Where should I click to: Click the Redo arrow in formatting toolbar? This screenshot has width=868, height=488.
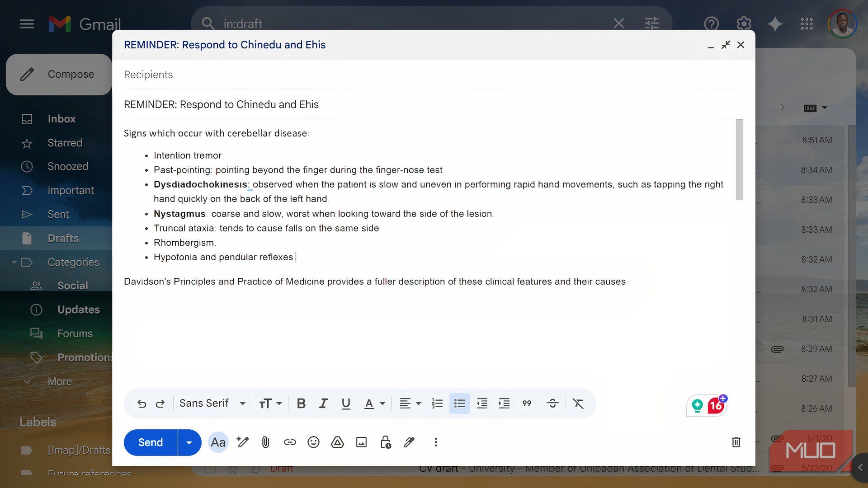point(160,404)
